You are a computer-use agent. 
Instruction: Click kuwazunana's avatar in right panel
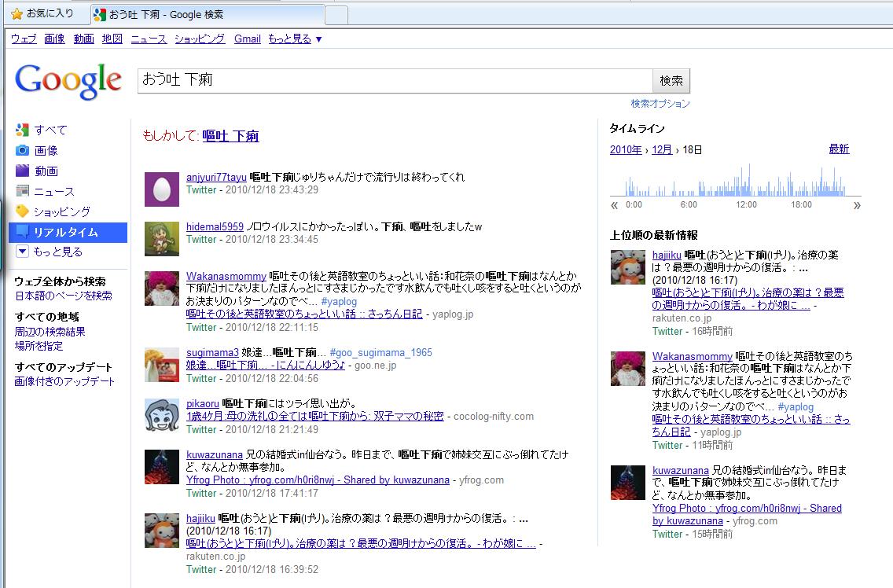tap(627, 483)
